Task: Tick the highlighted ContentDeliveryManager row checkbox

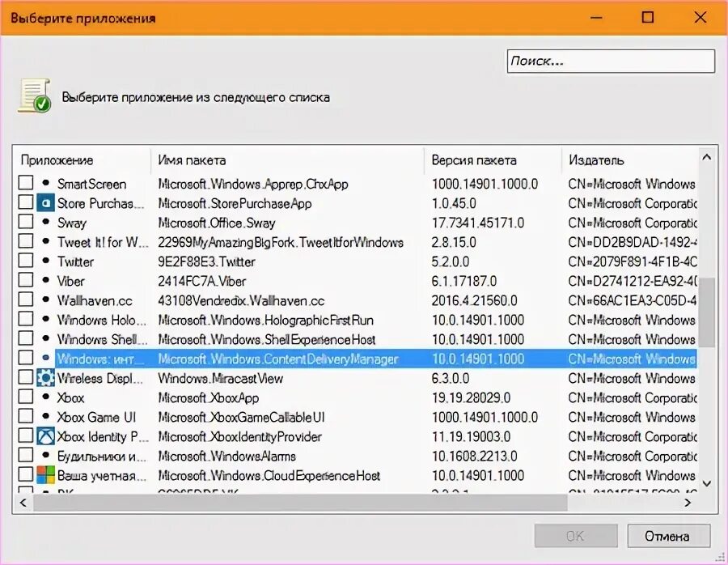Action: click(26, 358)
